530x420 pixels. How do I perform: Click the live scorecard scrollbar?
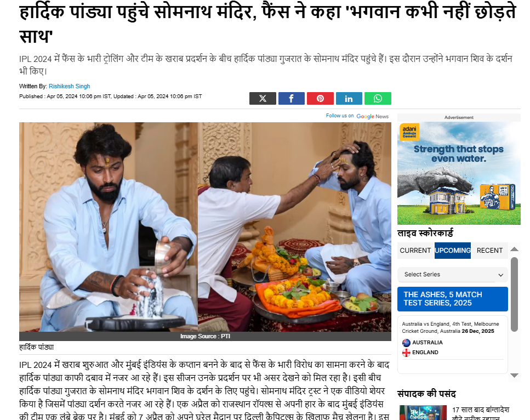(x=514, y=294)
